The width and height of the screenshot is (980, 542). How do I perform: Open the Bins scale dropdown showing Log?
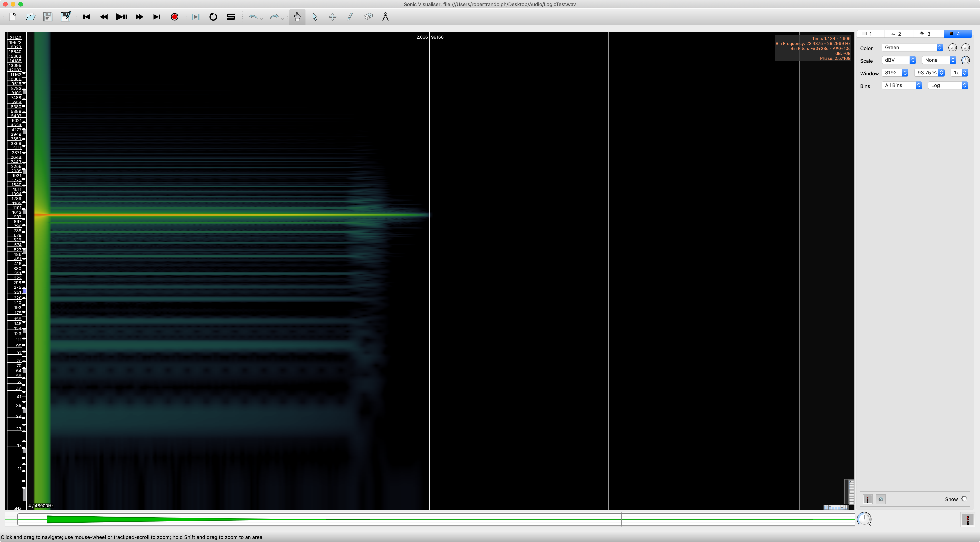[948, 85]
